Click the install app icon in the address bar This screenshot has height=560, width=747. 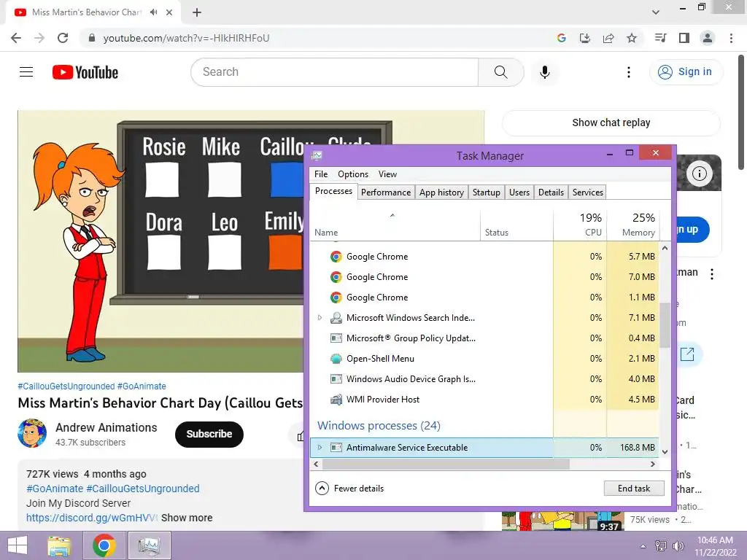[x=585, y=38]
